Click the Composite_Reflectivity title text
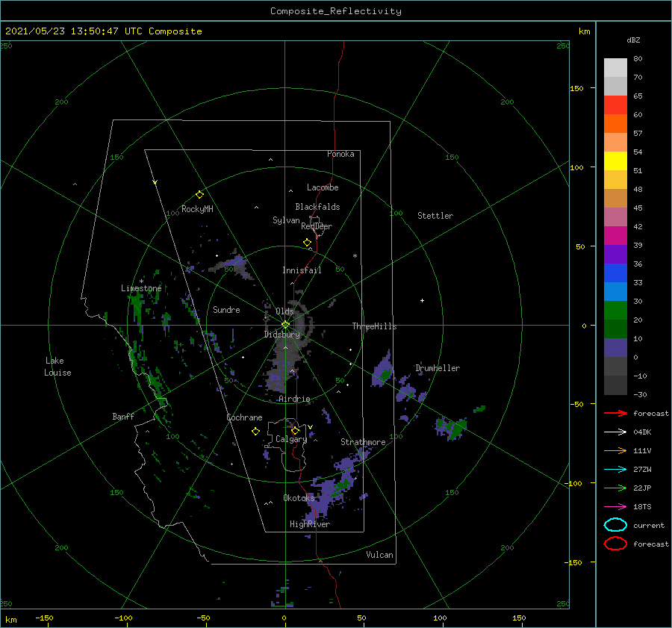The width and height of the screenshot is (672, 628). coord(336,11)
